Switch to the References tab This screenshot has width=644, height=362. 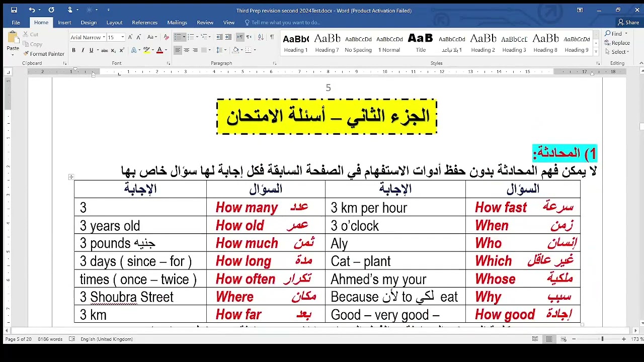click(x=145, y=23)
